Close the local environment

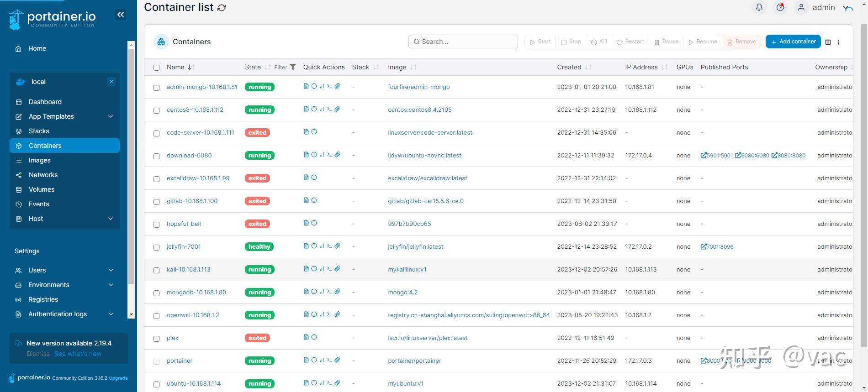coord(111,82)
